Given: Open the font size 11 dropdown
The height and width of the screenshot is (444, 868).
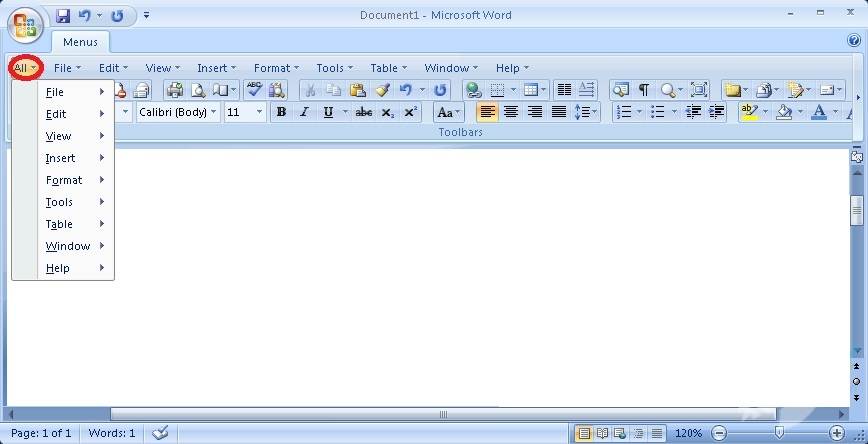Looking at the screenshot, I should point(244,112).
